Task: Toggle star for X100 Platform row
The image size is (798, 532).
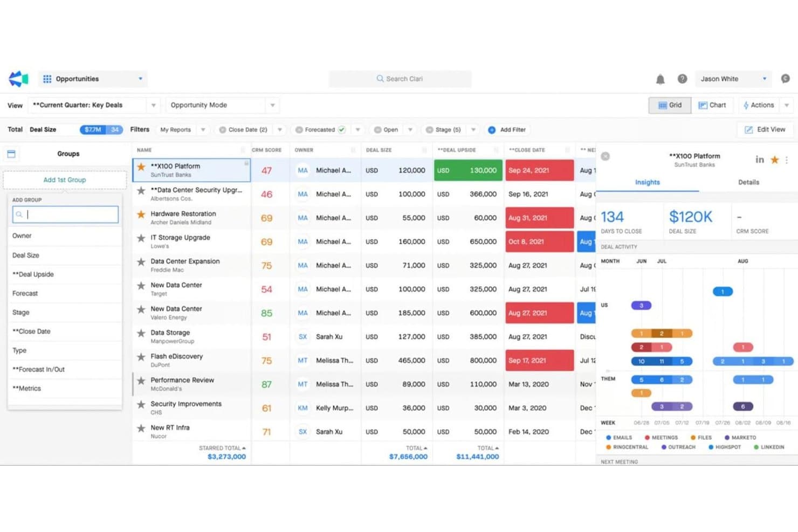Action: coord(141,167)
